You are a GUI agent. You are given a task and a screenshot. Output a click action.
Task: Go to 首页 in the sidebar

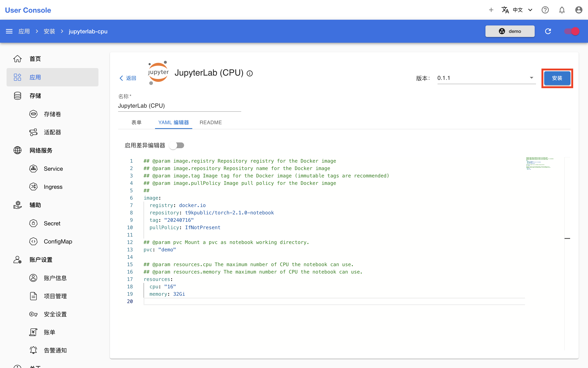coord(52,59)
